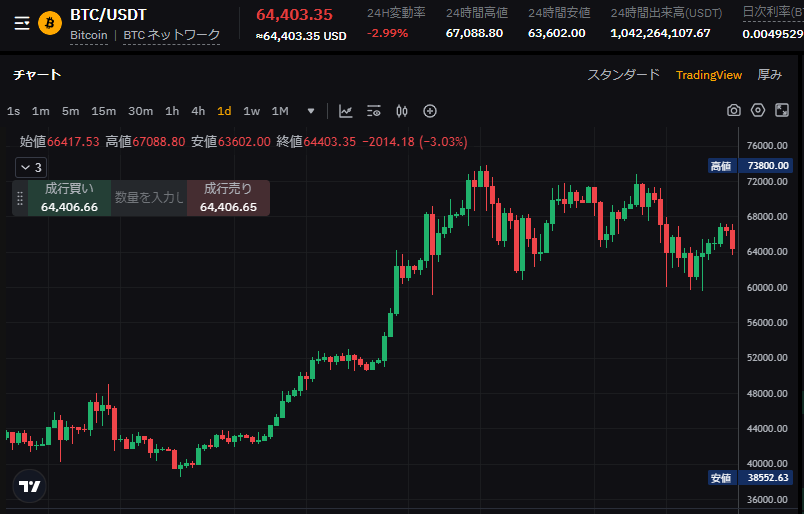804x514 pixels.
Task: Click the ≈64,403.35 USD text
Action: (x=301, y=36)
